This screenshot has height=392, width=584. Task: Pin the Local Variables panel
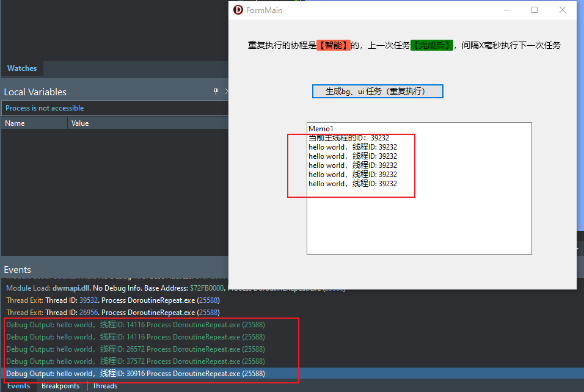[x=216, y=92]
